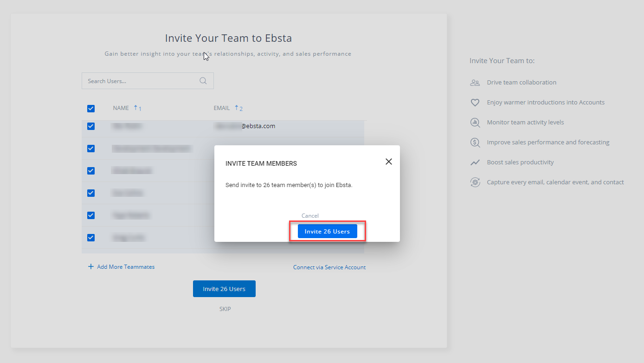Viewport: 644px width, 363px height.
Task: Click 'Monitor team activity levels' text
Action: pos(525,123)
